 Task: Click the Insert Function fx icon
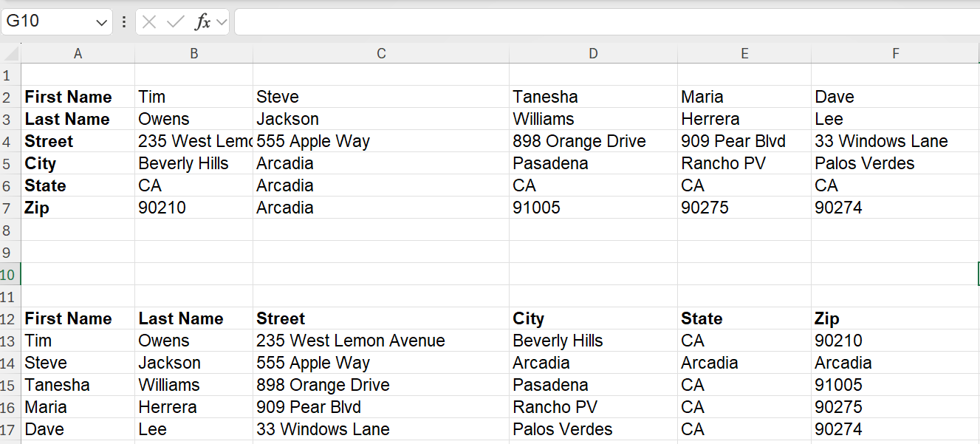tap(202, 22)
